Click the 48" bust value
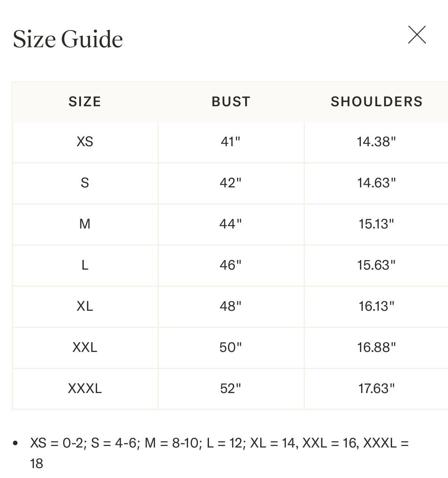Screen dimensions: 448x478 coord(231,306)
